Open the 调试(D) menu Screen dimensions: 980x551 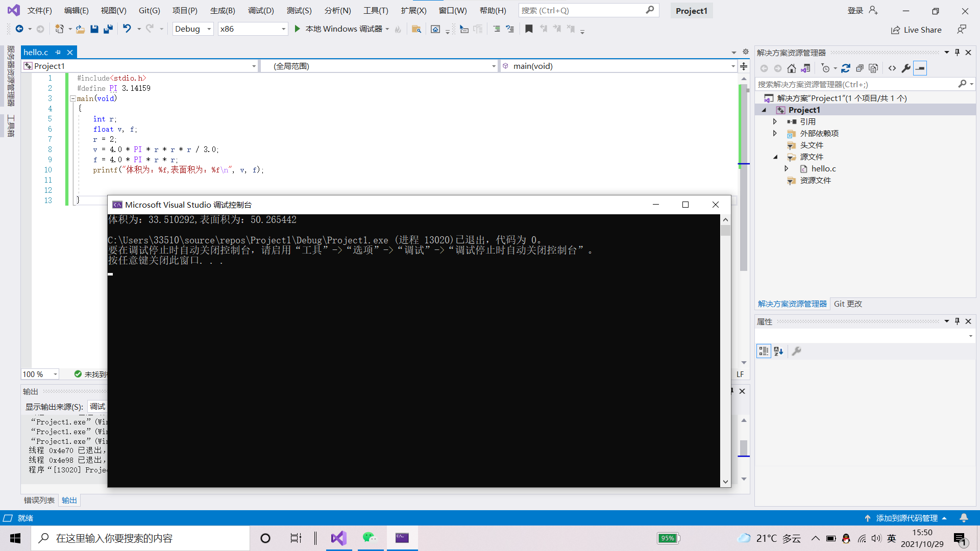[261, 10]
